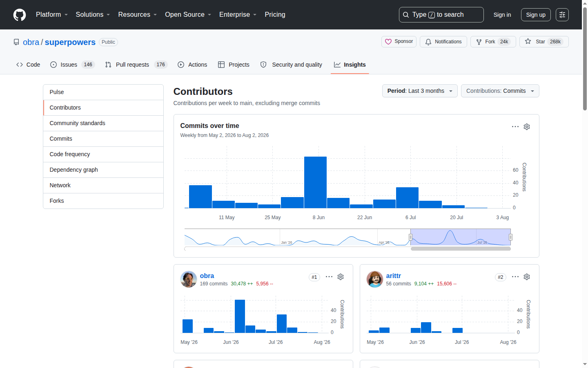Open the command palette icon button

(562, 15)
